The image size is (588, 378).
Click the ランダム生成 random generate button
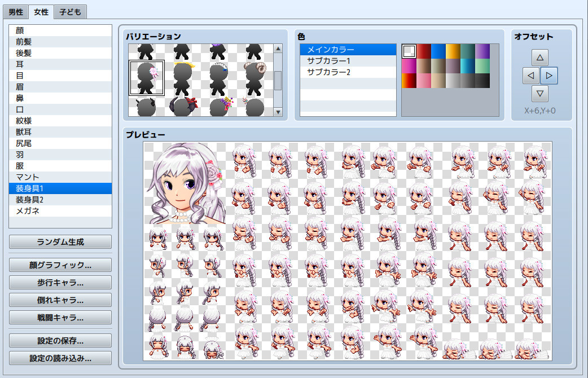(x=60, y=241)
